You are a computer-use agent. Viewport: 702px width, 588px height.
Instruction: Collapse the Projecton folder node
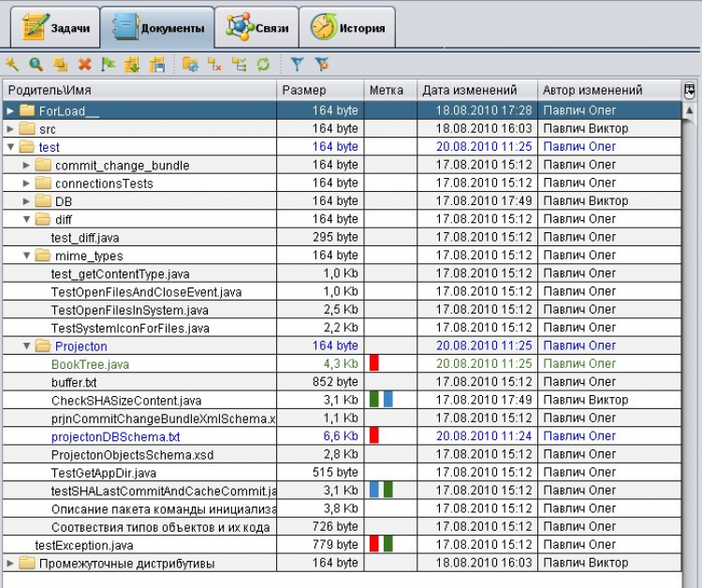[x=26, y=345]
